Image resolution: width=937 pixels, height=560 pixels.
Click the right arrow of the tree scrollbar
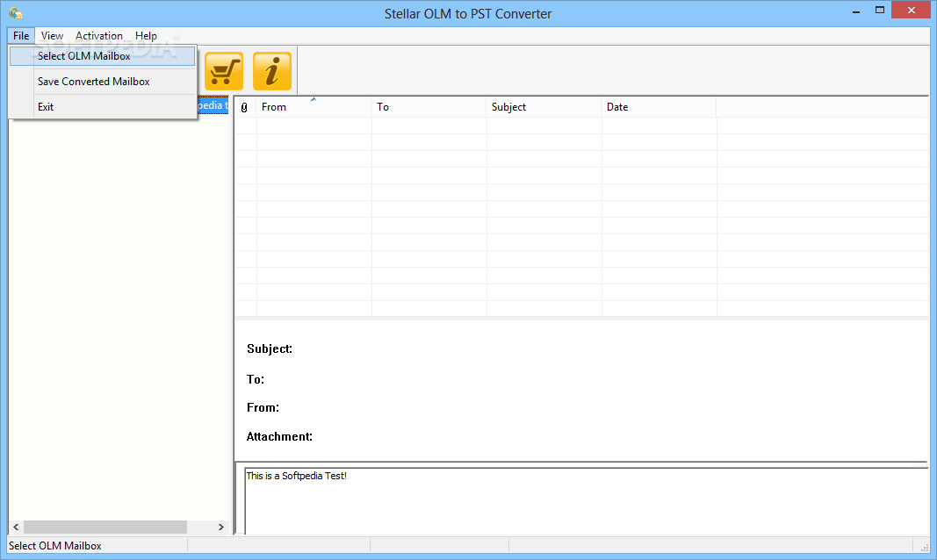coord(221,528)
